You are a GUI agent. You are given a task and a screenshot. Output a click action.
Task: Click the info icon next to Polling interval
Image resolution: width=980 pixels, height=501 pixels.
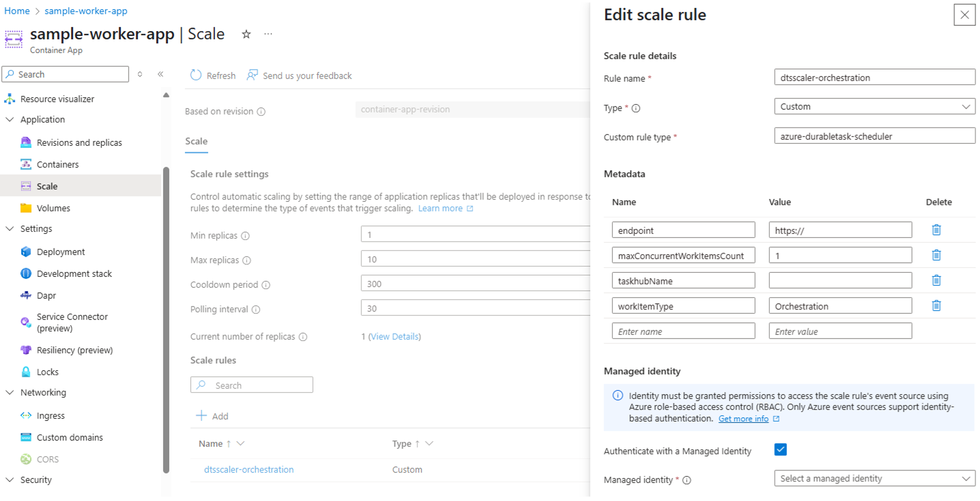pos(256,309)
